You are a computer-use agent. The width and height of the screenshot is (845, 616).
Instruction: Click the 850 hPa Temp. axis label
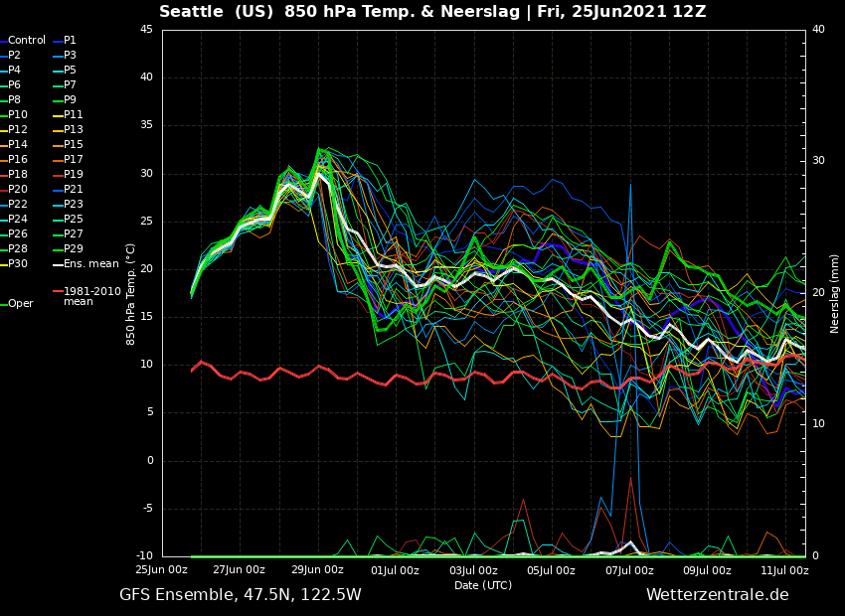tap(130, 294)
